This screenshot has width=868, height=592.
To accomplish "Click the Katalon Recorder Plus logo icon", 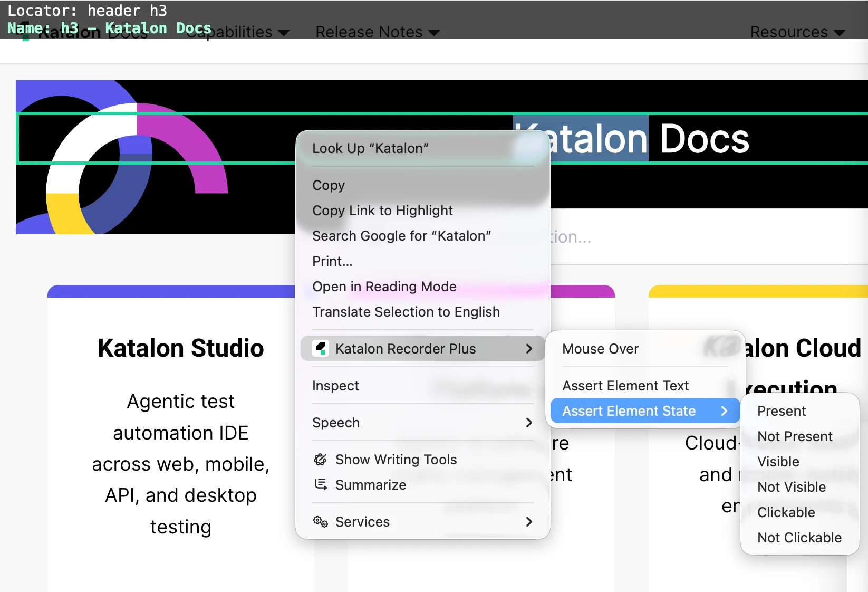I will (321, 348).
